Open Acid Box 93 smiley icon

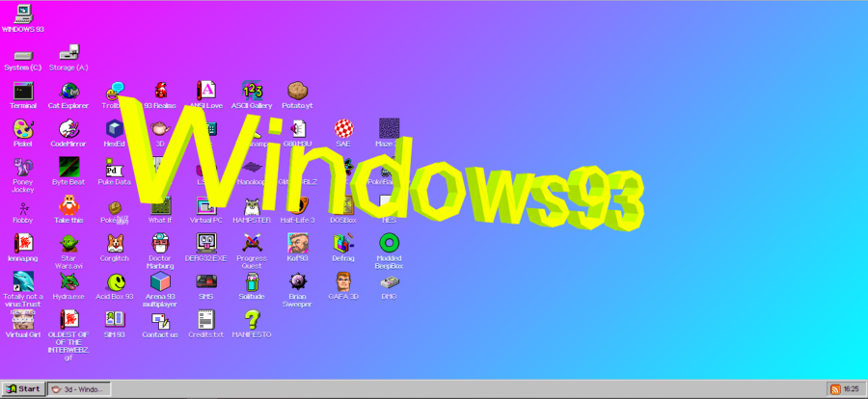(x=116, y=282)
